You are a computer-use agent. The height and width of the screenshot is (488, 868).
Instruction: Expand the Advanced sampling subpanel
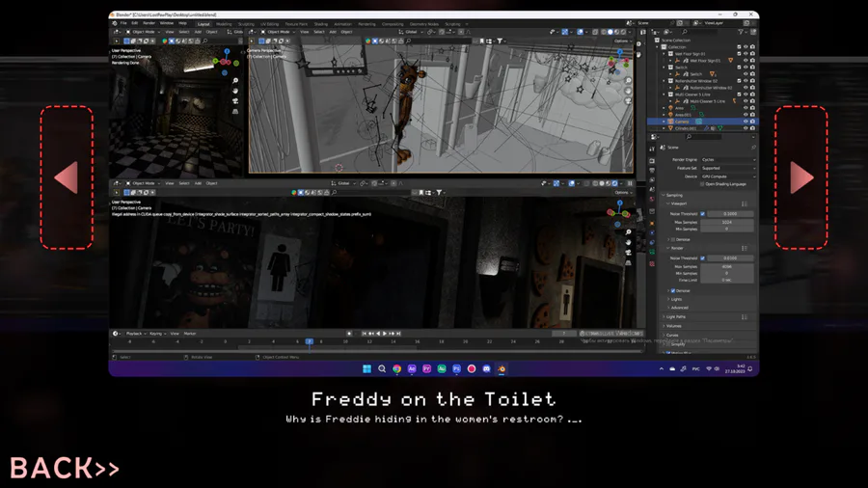point(679,308)
